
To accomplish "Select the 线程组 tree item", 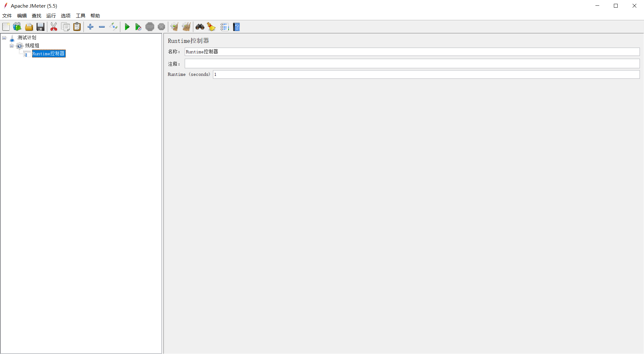I will coord(32,46).
